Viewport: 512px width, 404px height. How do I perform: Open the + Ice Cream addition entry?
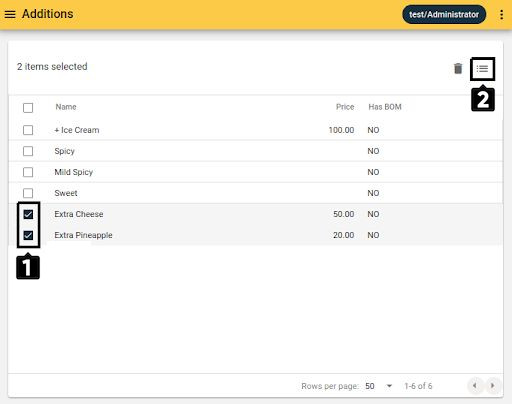point(255,130)
